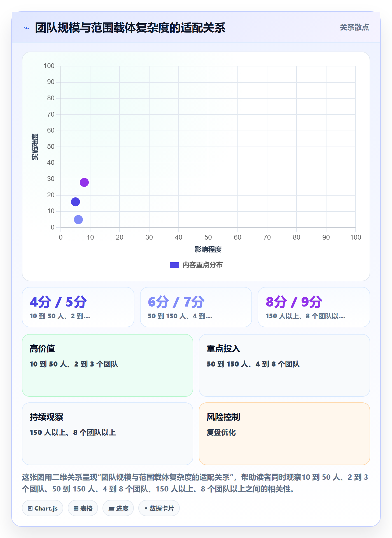Toggle the 内容重点分布 legend color box
Image resolution: width=392 pixels, height=538 pixels.
point(174,265)
